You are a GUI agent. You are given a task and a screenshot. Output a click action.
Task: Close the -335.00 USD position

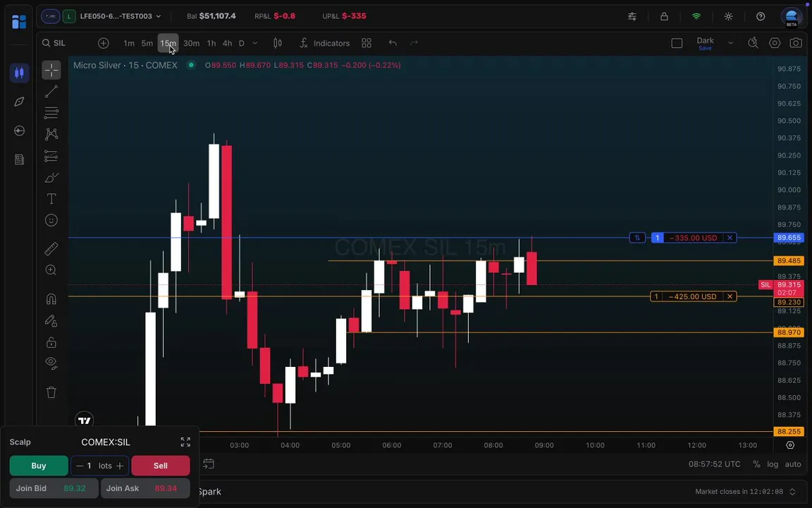(x=730, y=238)
